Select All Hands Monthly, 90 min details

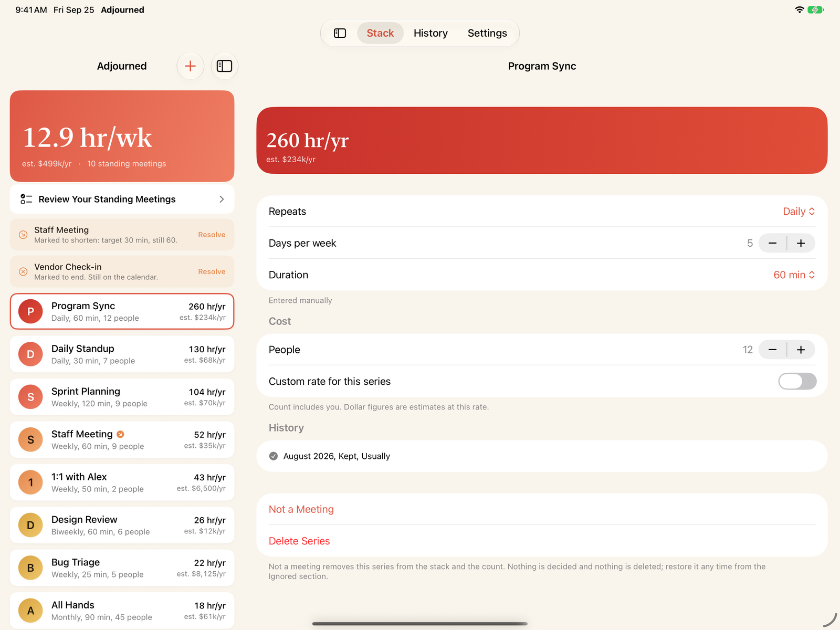pos(102,617)
